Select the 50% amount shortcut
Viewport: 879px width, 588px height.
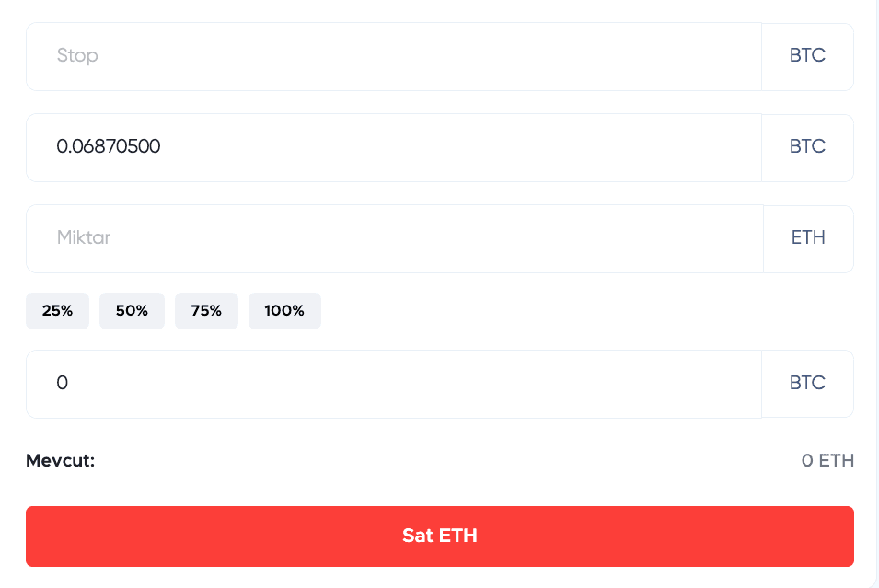(132, 311)
